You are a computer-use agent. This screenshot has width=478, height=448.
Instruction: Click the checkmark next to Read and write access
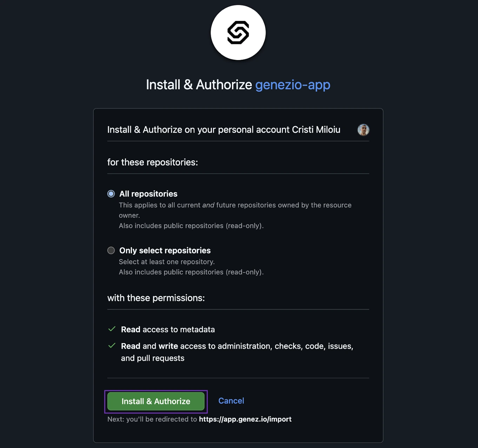(x=112, y=345)
